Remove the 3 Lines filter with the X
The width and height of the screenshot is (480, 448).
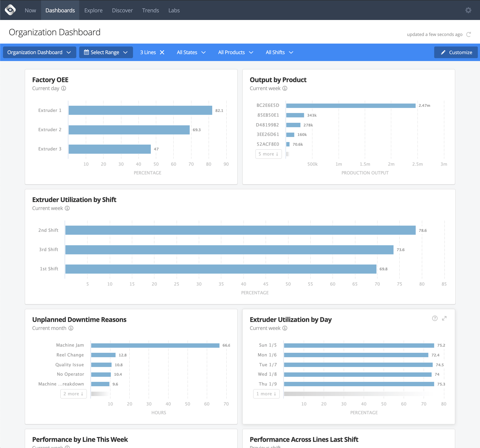[x=162, y=52]
